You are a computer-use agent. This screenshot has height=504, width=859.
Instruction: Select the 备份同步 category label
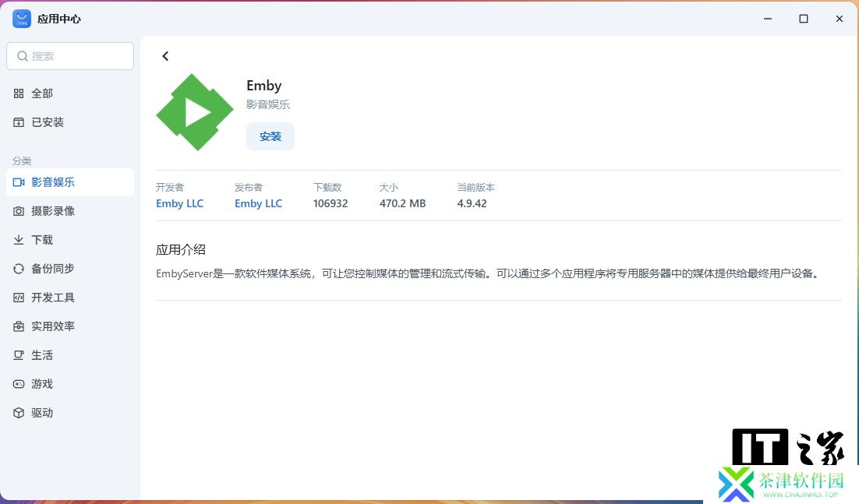point(53,269)
